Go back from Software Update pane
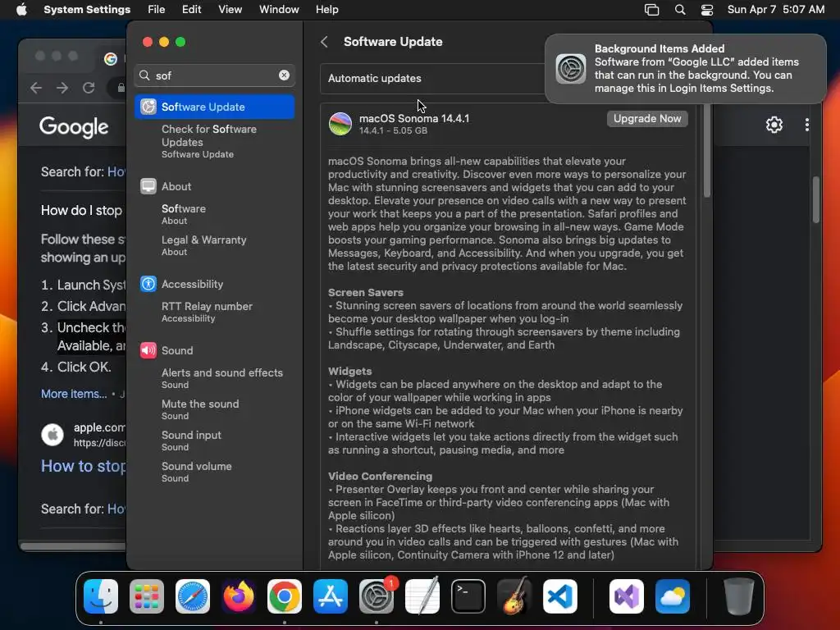The width and height of the screenshot is (840, 630). 324,42
